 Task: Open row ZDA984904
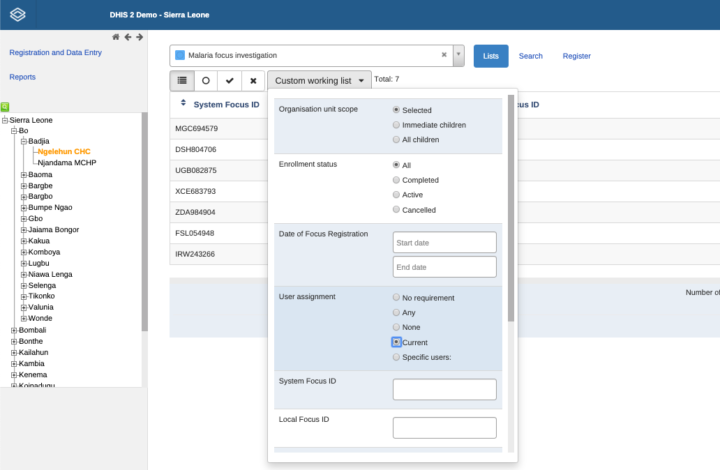click(x=195, y=212)
